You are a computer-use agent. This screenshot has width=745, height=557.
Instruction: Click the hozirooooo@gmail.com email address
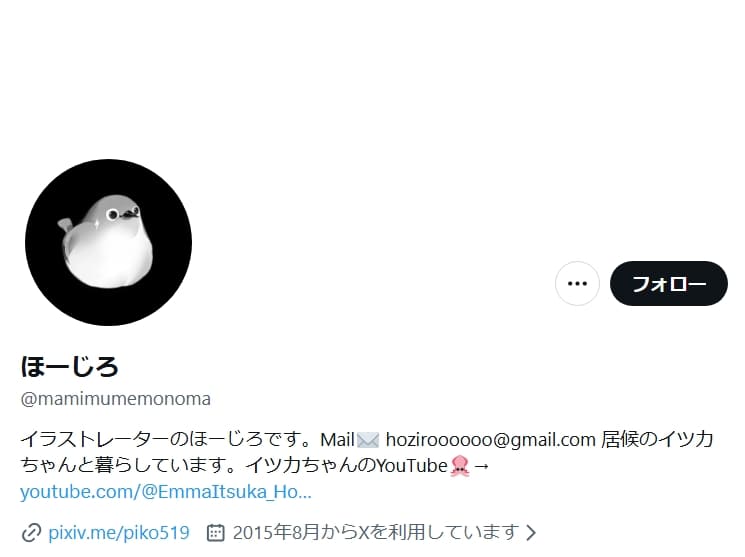pyautogui.click(x=490, y=440)
